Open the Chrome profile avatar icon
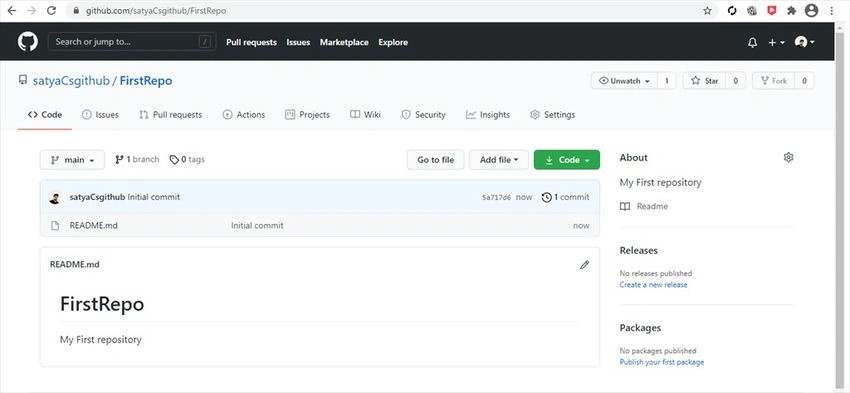 point(811,10)
